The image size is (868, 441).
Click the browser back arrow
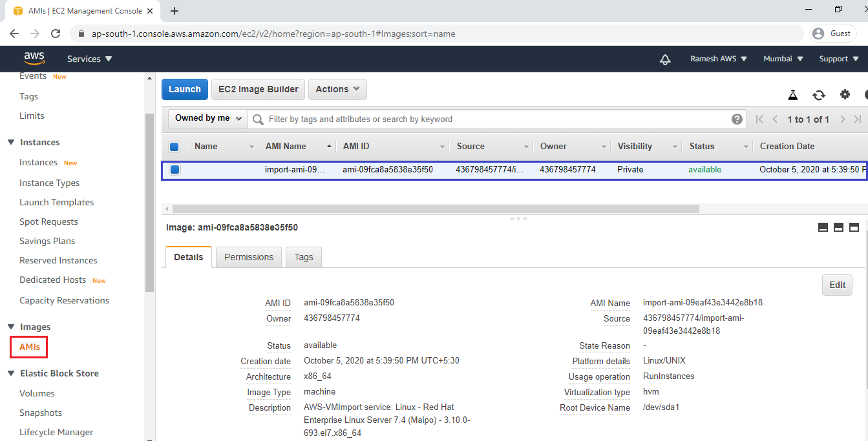tap(14, 34)
